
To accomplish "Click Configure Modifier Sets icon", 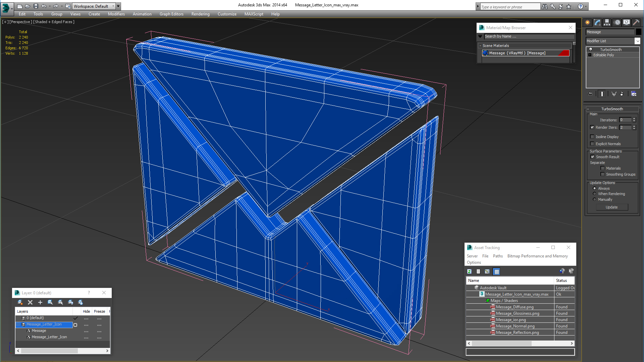I will tap(634, 94).
